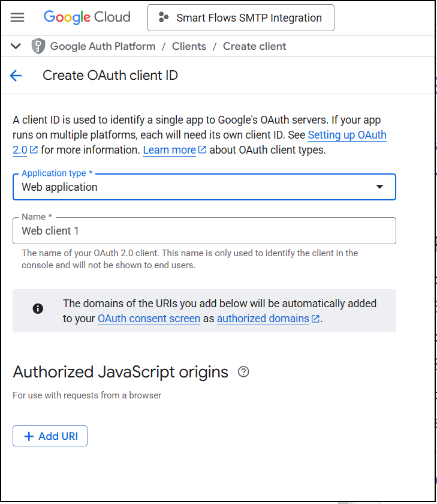The width and height of the screenshot is (437, 504).
Task: Select the Create client breadcrumb
Action: tap(254, 46)
